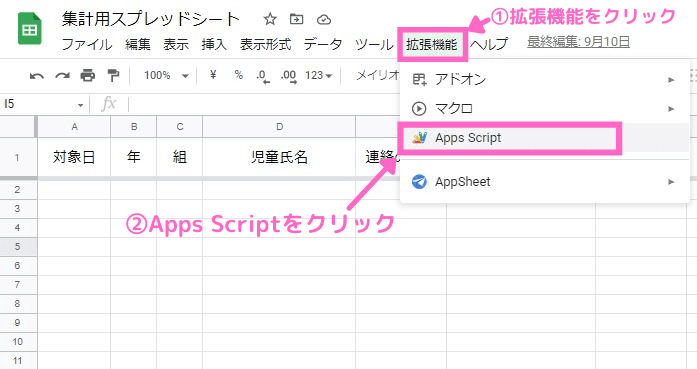Select column C header

point(180,127)
